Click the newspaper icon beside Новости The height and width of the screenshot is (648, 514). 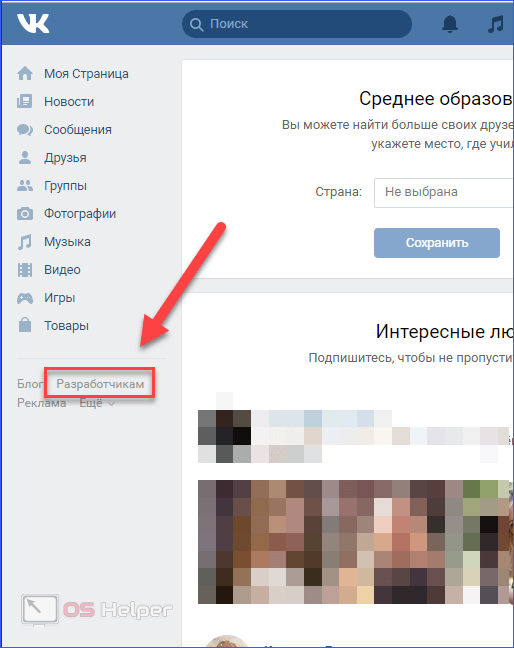tap(25, 102)
